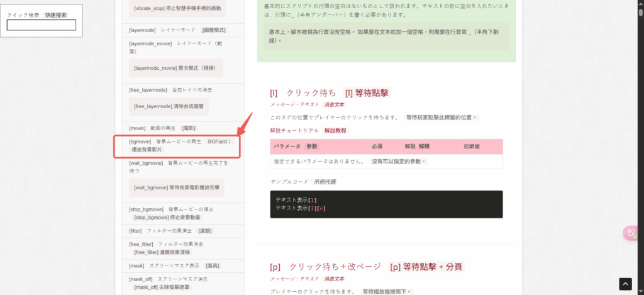Click the クイック検索 label

23,15
